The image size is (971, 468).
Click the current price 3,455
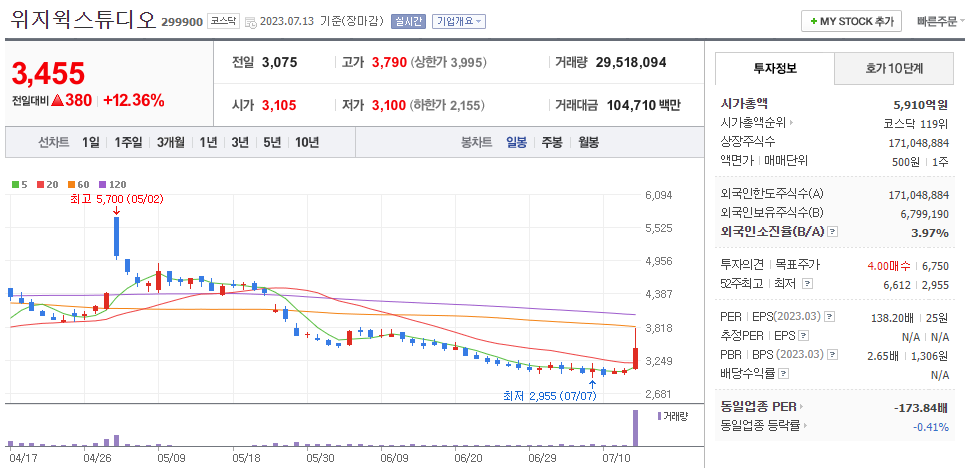pos(48,74)
